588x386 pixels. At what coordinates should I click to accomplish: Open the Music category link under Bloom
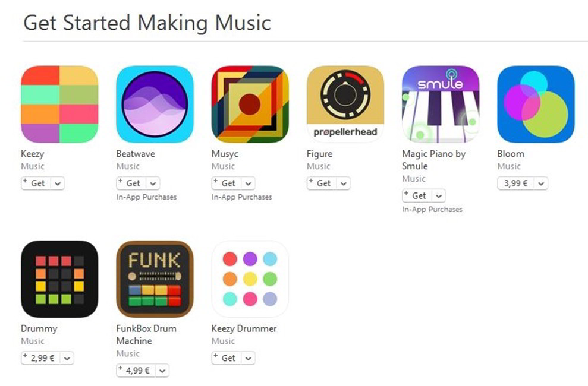tap(509, 166)
